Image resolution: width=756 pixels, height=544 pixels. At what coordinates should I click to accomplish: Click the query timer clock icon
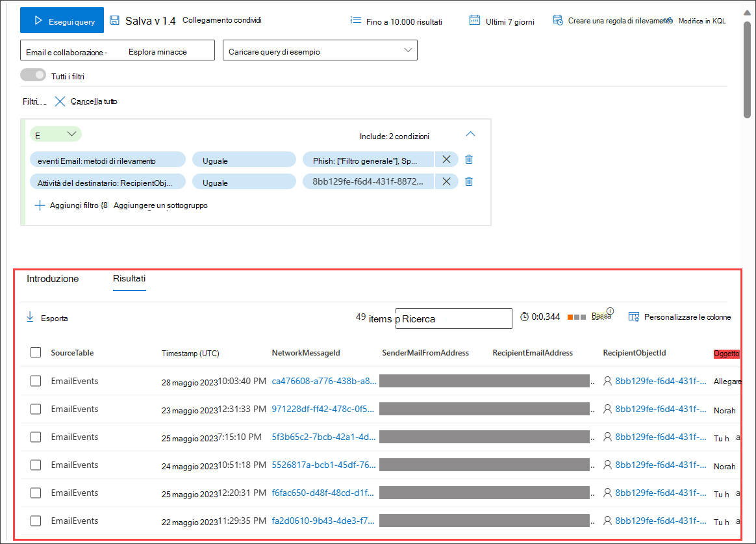pos(525,317)
